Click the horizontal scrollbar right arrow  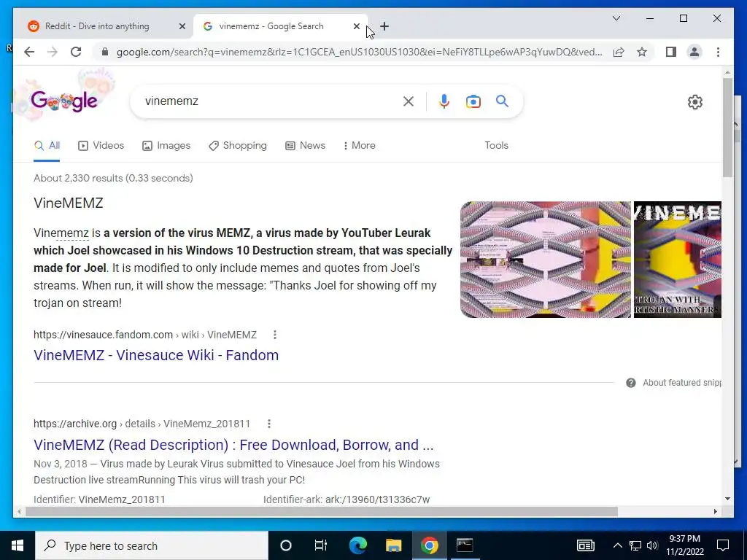point(715,511)
